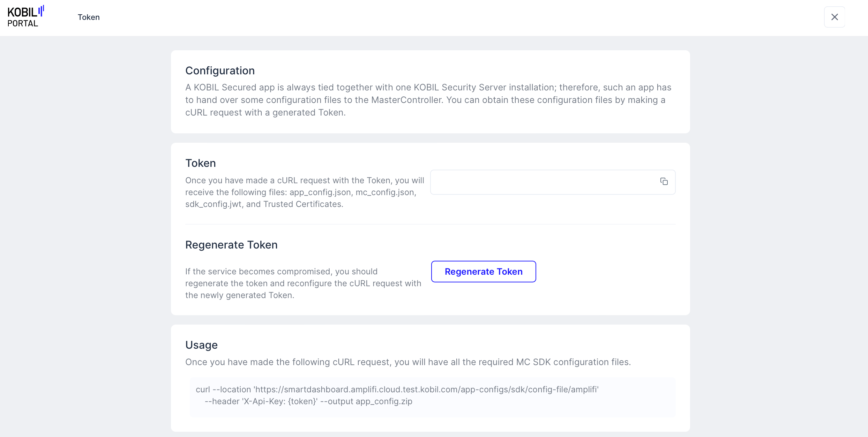The image size is (868, 437).
Task: Click the Usage section heading
Action: [x=201, y=345]
